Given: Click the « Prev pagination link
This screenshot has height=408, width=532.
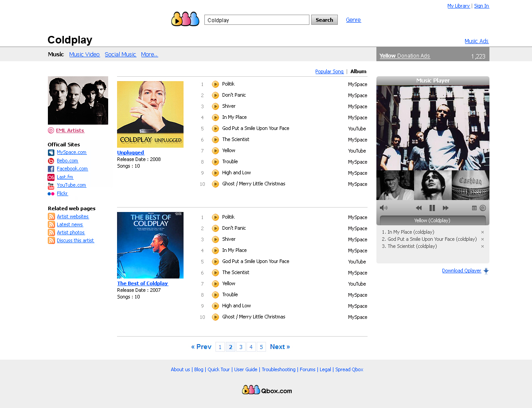Looking at the screenshot, I should pos(201,347).
